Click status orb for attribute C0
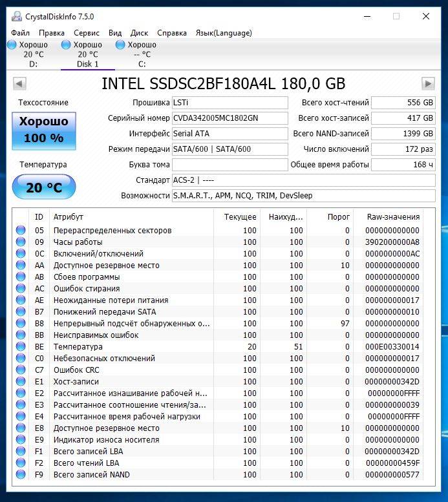 click(21, 359)
